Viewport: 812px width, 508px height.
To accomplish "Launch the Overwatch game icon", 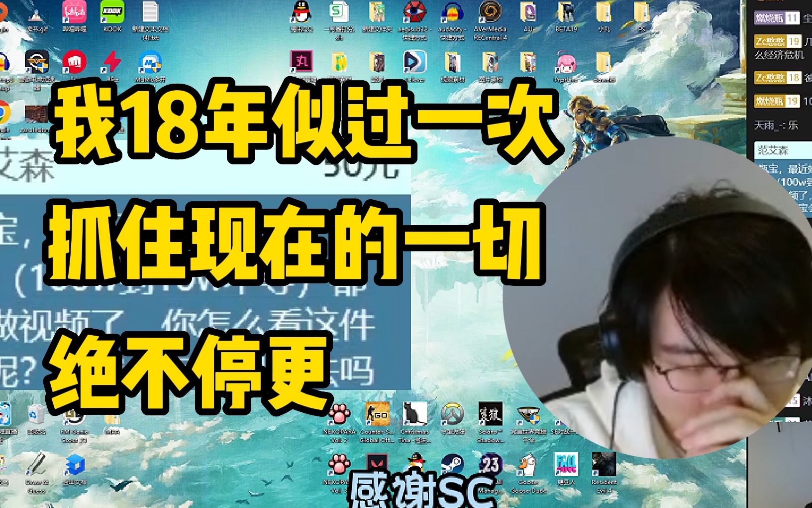I will click(452, 414).
